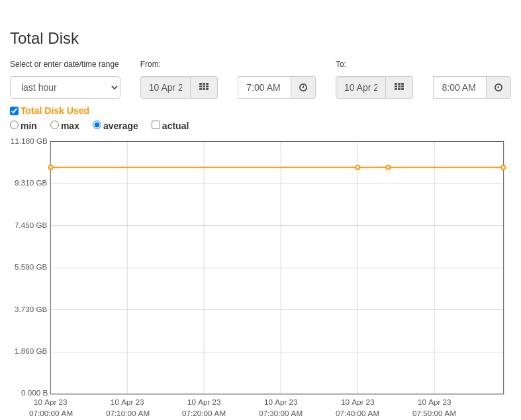Click the To time 8:00 AM field
The height and width of the screenshot is (420, 521).
459,87
